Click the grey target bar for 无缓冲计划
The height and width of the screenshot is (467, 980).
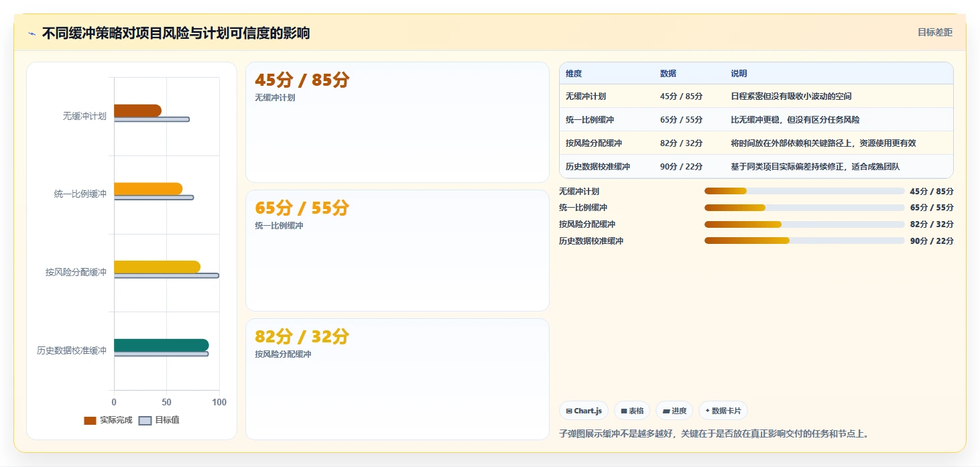click(151, 119)
